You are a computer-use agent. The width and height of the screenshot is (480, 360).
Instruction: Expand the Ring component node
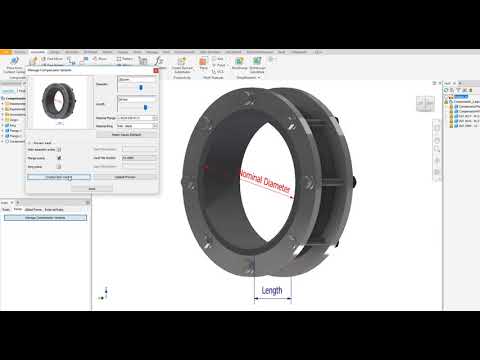(x=2, y=125)
